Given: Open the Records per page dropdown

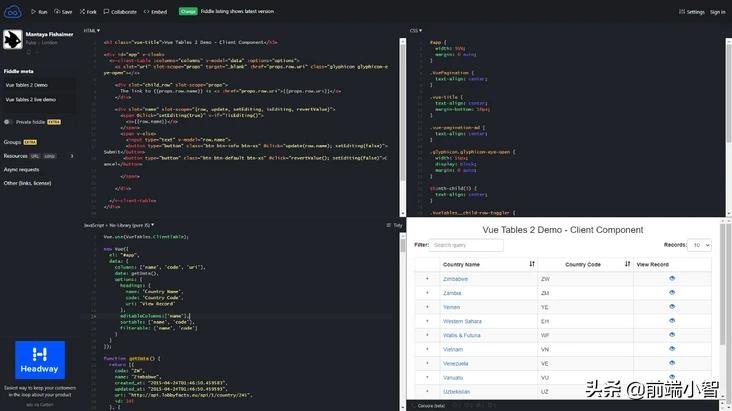Looking at the screenshot, I should pos(700,245).
